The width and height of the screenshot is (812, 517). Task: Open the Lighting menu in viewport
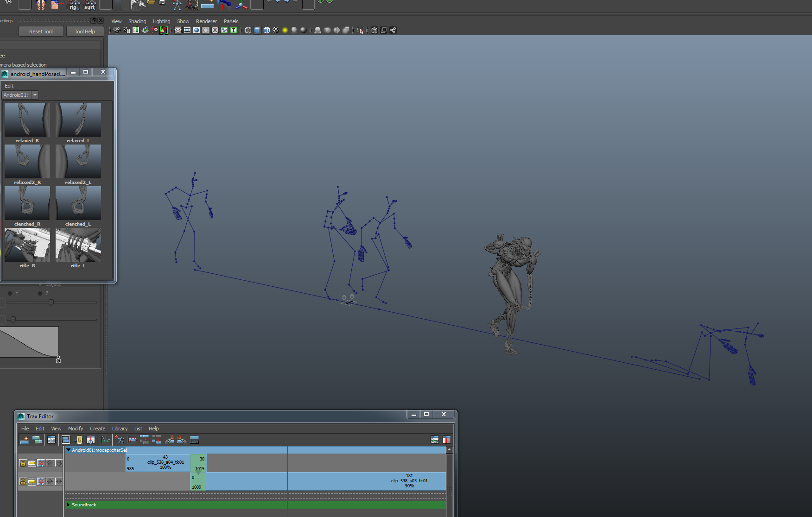161,21
